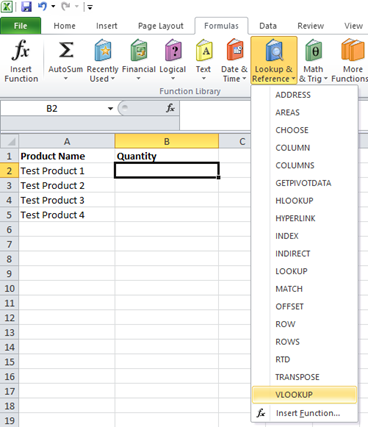Viewport: 368px width, 427px height.
Task: Open Insert Function... at menu bottom
Action: point(304,413)
